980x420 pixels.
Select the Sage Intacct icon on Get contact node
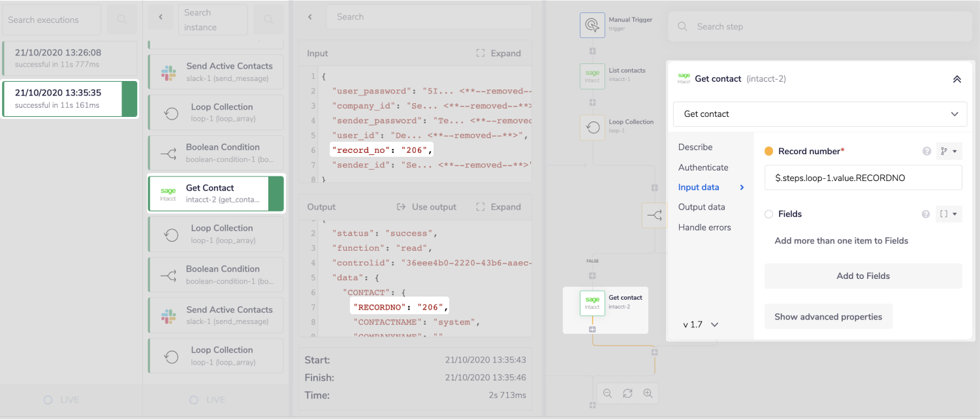click(x=592, y=303)
